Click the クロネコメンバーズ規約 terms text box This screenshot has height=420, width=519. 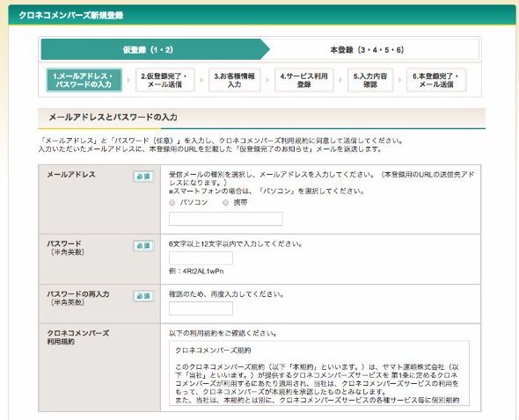(319, 373)
